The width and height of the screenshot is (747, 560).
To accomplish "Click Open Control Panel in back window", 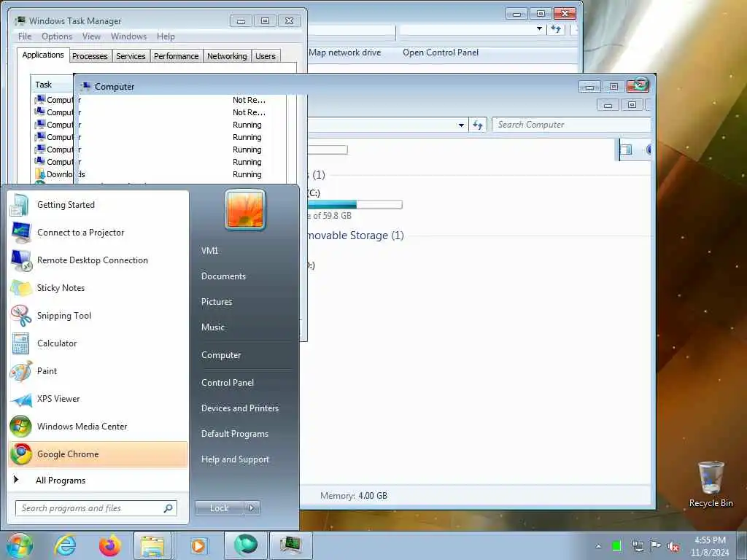I will click(441, 52).
